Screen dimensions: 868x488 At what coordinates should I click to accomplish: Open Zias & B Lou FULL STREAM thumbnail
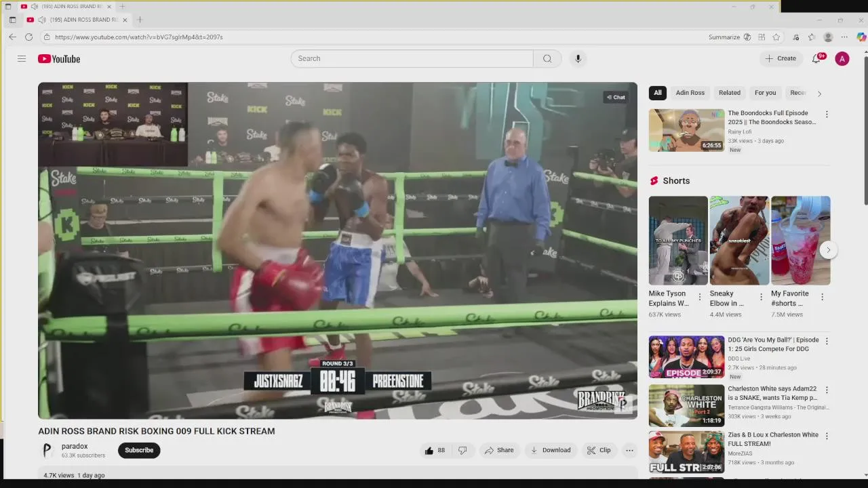tap(686, 452)
